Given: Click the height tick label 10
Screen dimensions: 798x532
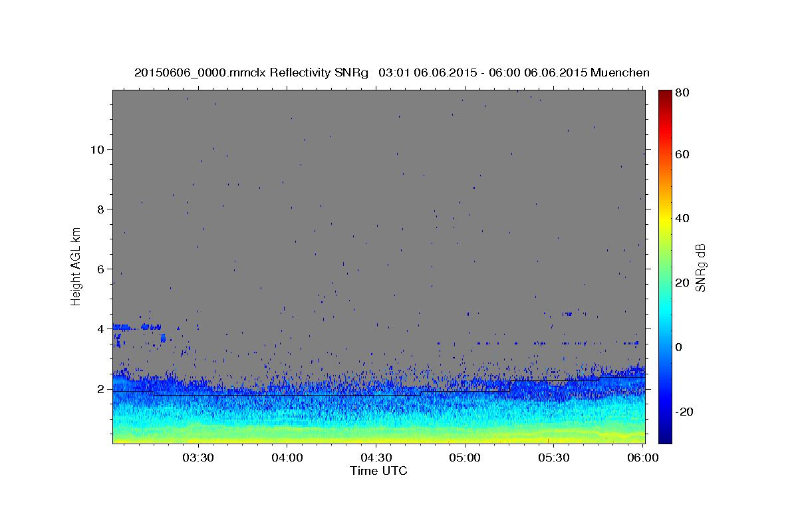Looking at the screenshot, I should click(x=98, y=150).
